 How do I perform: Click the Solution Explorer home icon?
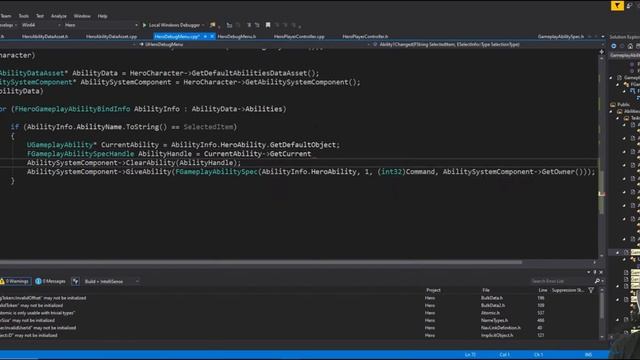630,46
